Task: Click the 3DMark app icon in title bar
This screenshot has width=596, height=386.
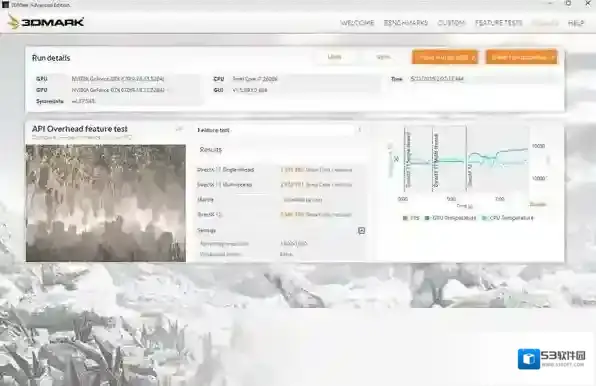Action: click(5, 5)
